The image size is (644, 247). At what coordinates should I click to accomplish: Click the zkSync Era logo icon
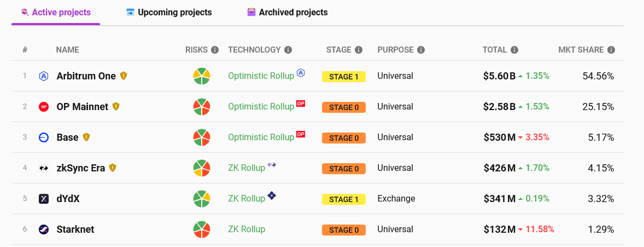(x=44, y=168)
